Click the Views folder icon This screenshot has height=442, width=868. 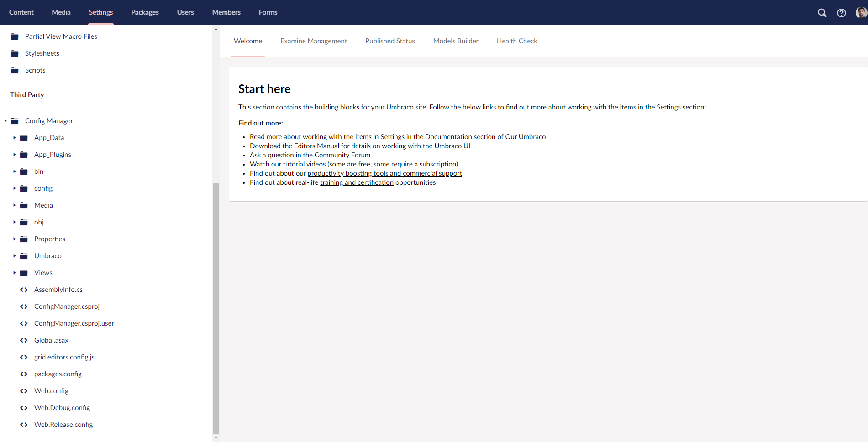(24, 273)
